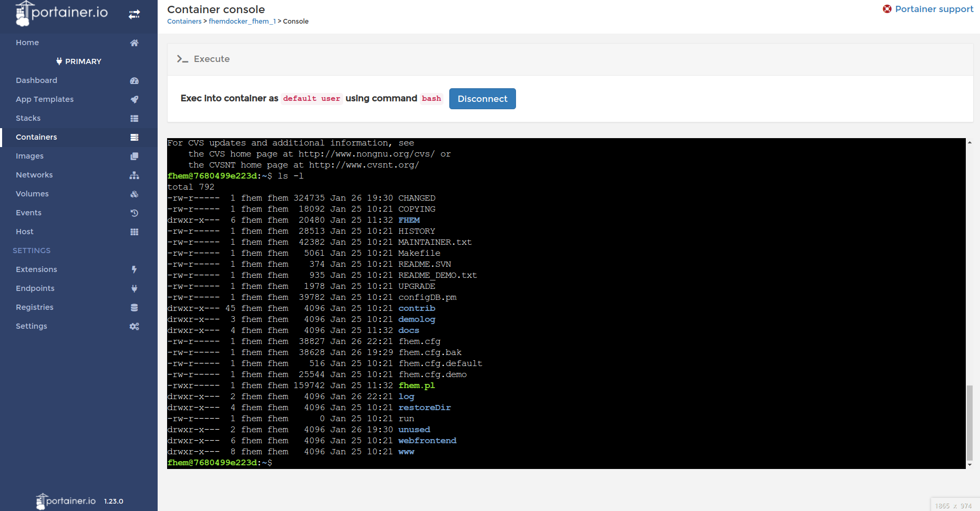
Task: Click the PRIMARY endpoint label
Action: (x=83, y=61)
